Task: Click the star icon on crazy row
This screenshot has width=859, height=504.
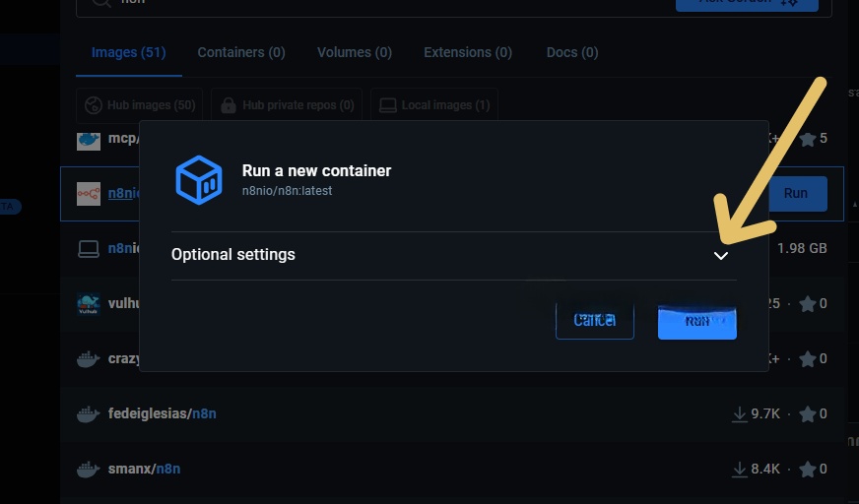Action: (x=808, y=359)
